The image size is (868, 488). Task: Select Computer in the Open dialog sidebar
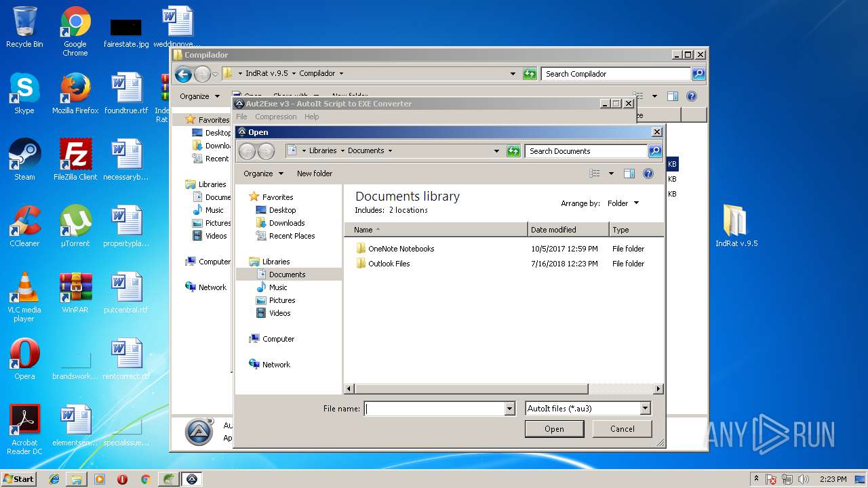[278, 339]
